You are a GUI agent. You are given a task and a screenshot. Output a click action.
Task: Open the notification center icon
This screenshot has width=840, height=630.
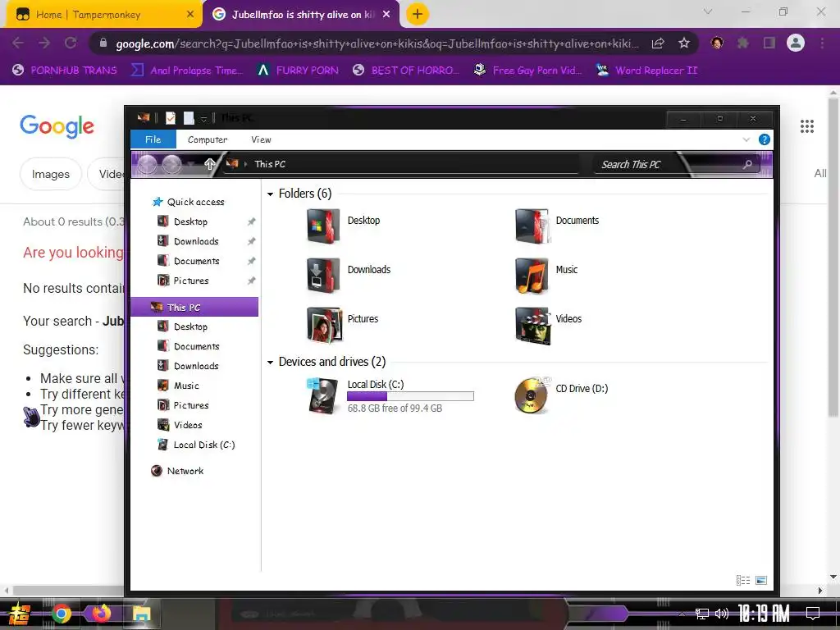pos(813,614)
